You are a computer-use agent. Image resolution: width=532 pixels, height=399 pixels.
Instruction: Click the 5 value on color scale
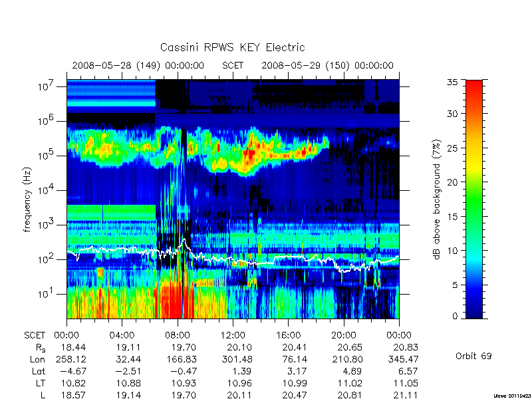tap(455, 285)
